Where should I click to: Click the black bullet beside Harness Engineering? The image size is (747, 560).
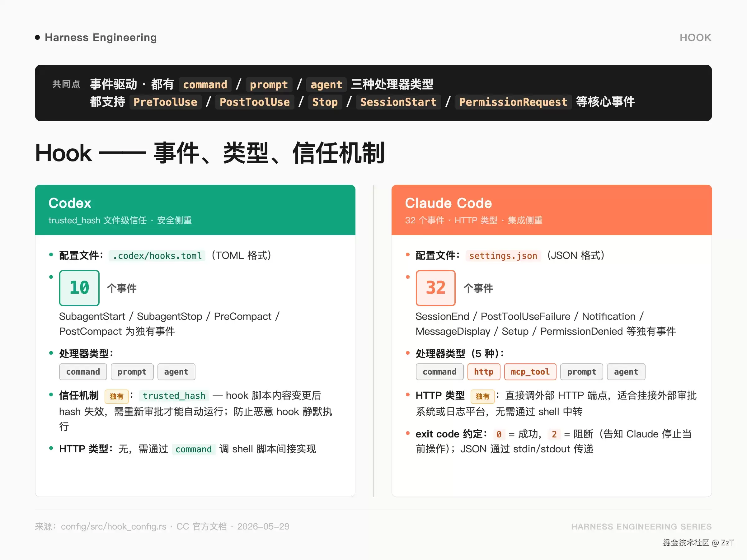pos(37,37)
